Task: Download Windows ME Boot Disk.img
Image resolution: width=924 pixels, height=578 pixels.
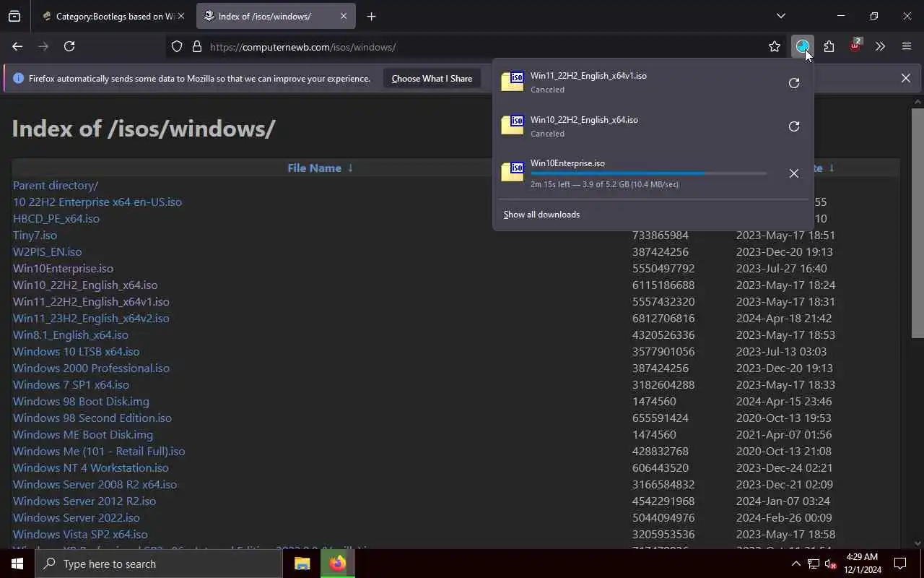Action: [83, 434]
